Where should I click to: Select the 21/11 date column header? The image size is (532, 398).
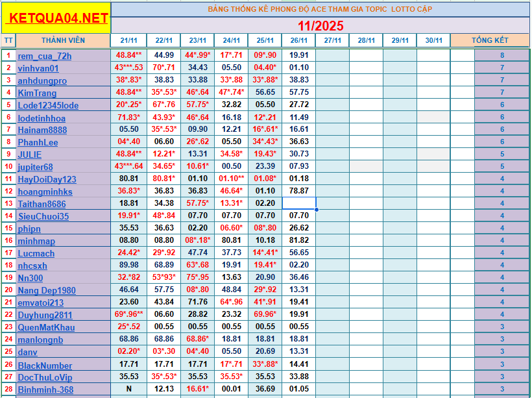[x=128, y=40]
